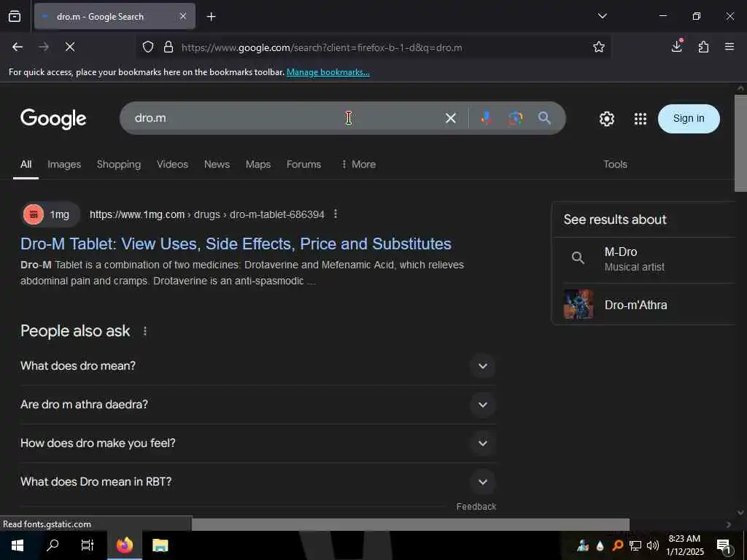Switch to Videos results tab

(172, 164)
